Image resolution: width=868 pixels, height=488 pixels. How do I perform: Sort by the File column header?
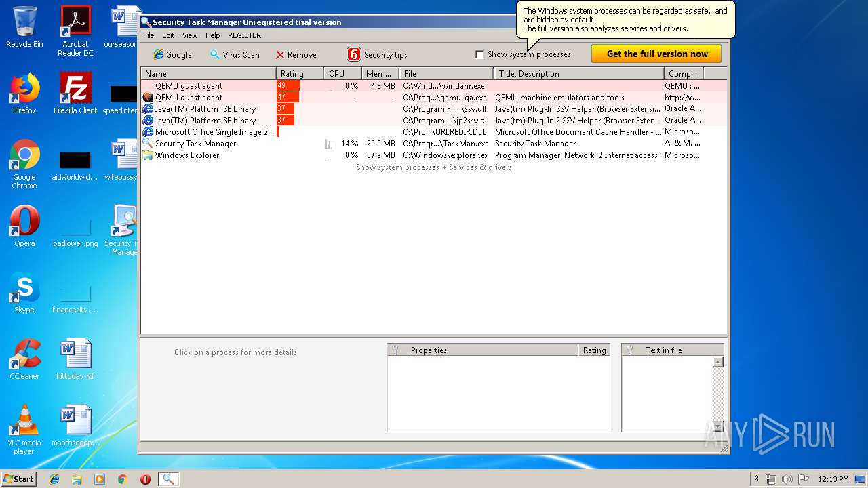click(x=446, y=73)
